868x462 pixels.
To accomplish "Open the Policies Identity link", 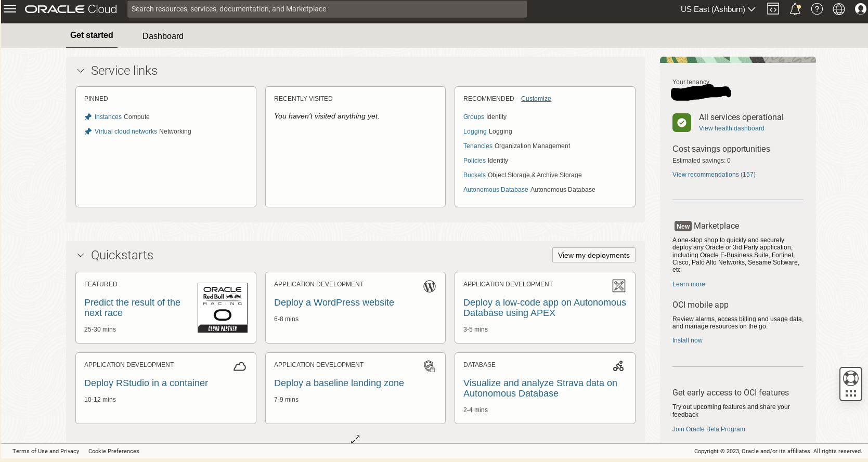I will tap(474, 161).
